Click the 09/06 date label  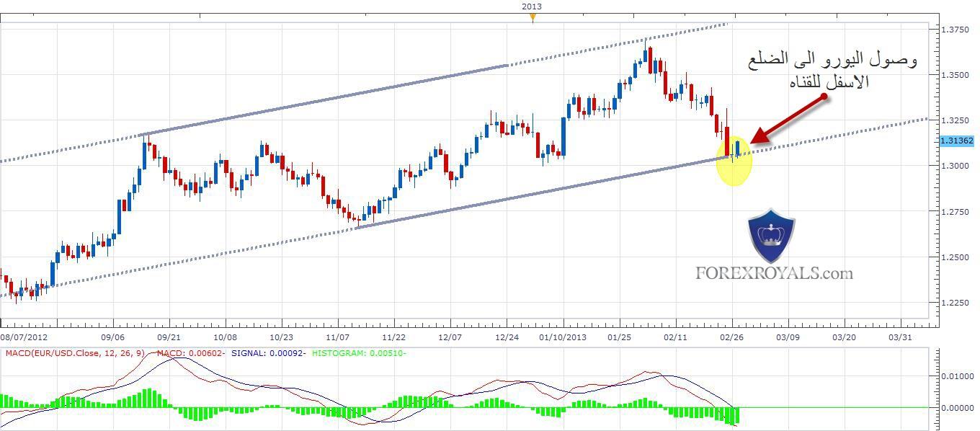click(x=113, y=337)
